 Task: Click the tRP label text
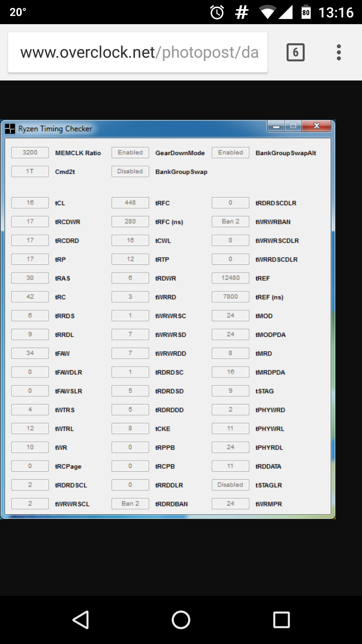(60, 260)
